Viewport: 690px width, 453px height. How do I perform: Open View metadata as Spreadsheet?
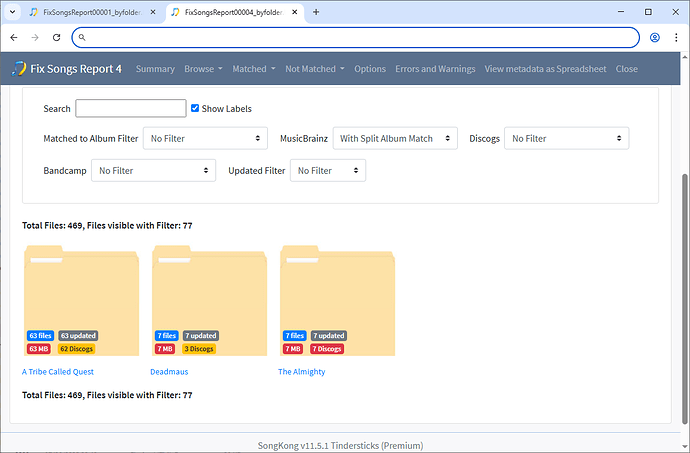[x=546, y=69]
